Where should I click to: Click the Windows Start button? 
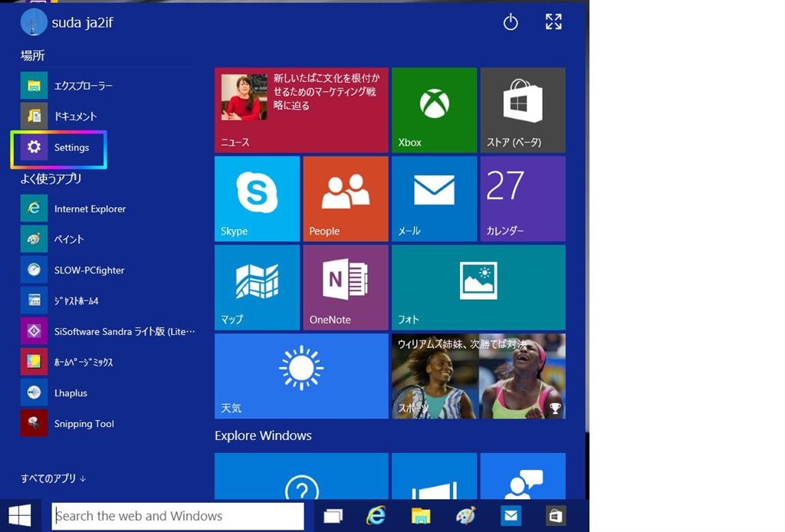pos(20,515)
